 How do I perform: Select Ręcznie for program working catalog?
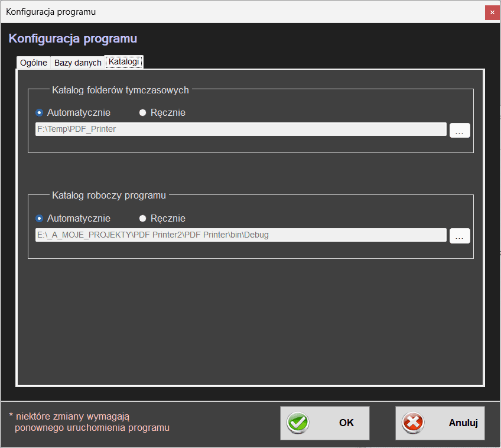click(142, 219)
